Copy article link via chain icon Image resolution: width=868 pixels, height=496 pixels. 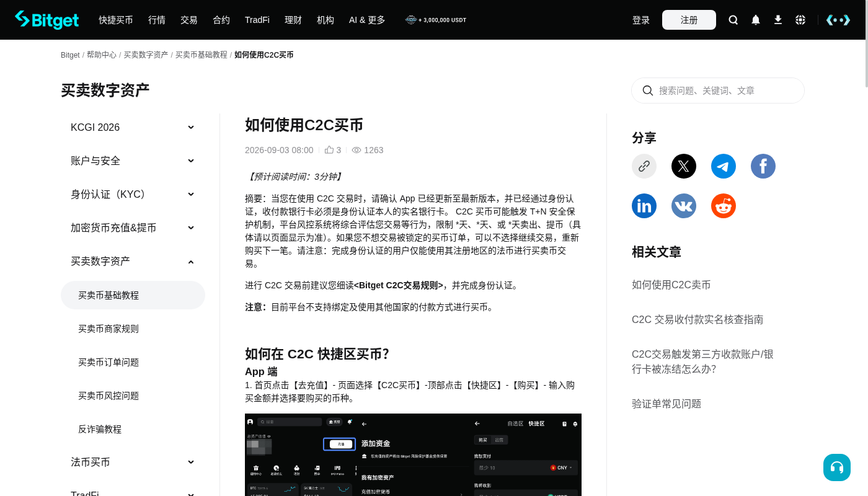point(644,166)
